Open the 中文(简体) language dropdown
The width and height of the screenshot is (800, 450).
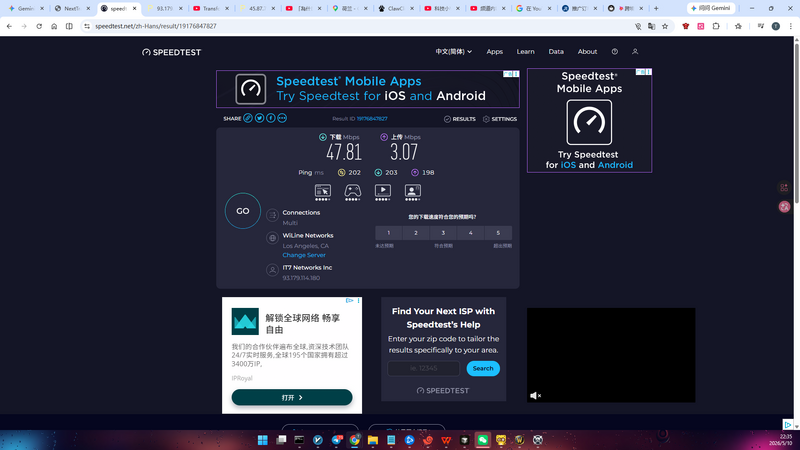coord(453,52)
